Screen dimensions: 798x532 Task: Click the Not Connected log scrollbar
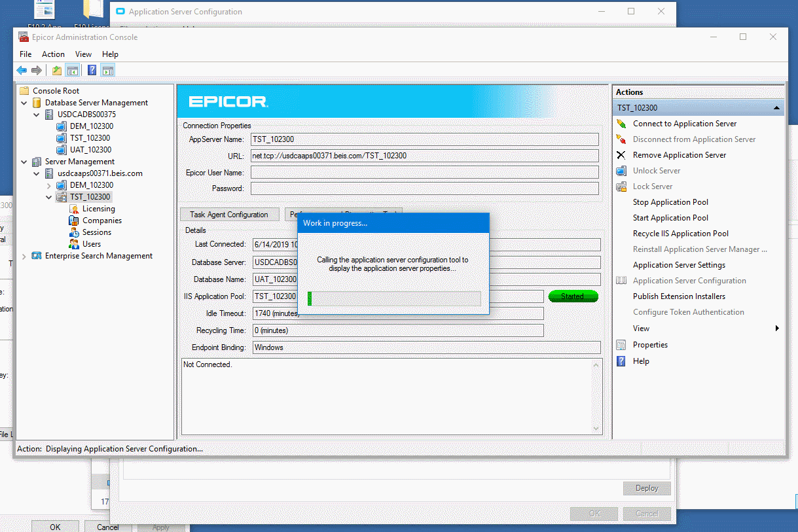(596, 397)
